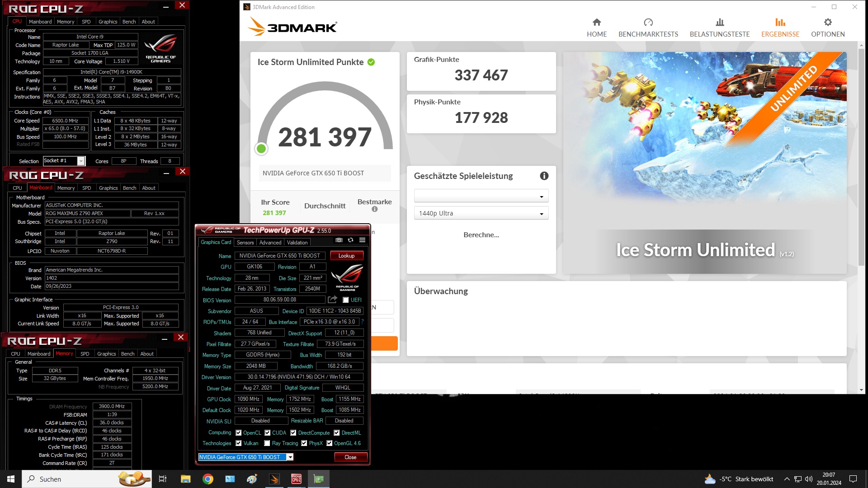Image resolution: width=868 pixels, height=488 pixels.
Task: Open the Paint palette icon in the taskbar
Action: [252, 479]
